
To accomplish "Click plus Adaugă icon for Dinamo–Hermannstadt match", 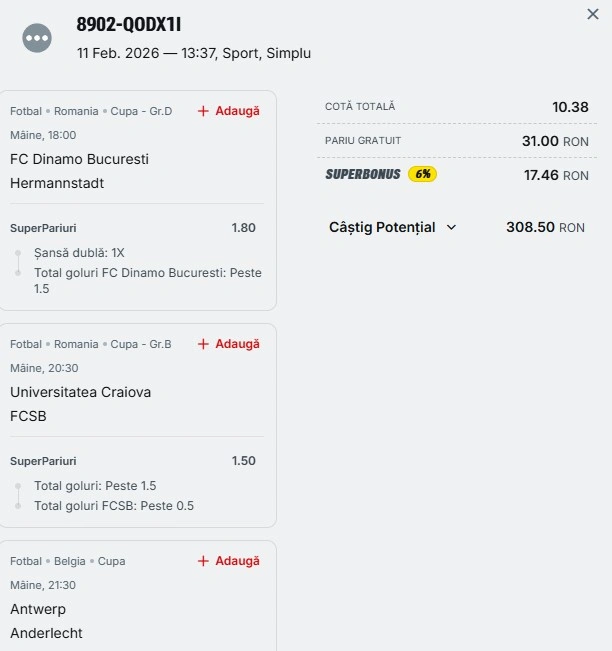I will pos(203,111).
